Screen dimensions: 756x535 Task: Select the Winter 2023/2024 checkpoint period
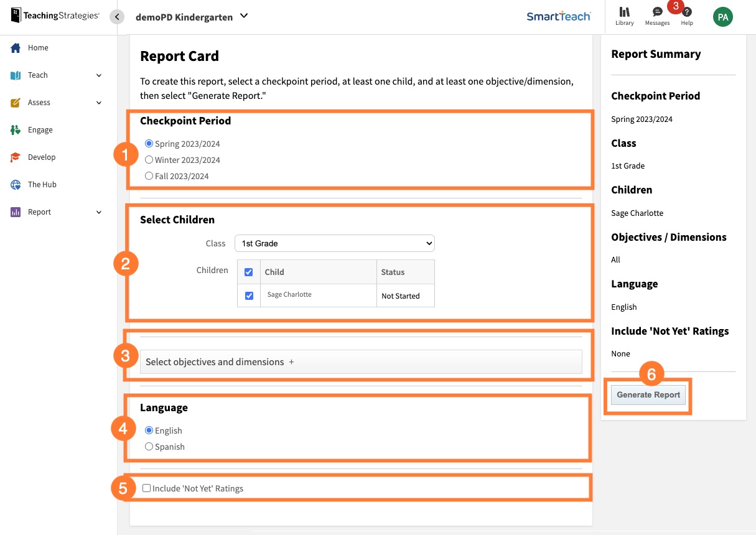click(x=149, y=159)
